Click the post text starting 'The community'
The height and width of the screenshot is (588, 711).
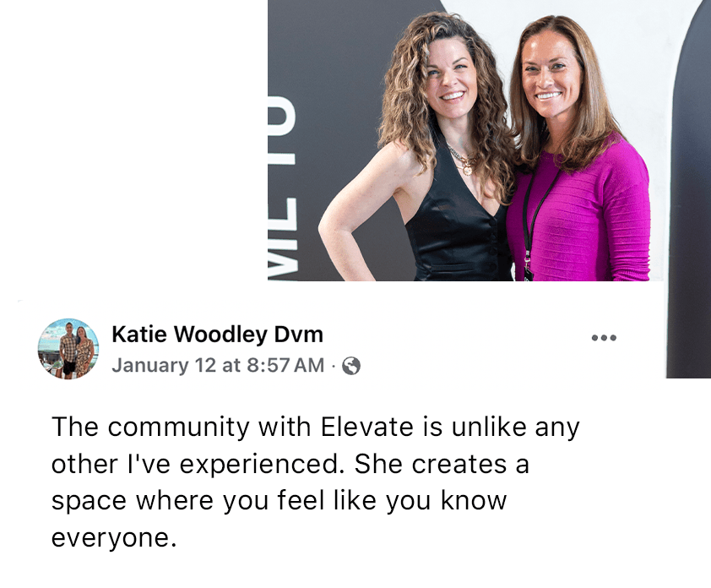click(316, 482)
